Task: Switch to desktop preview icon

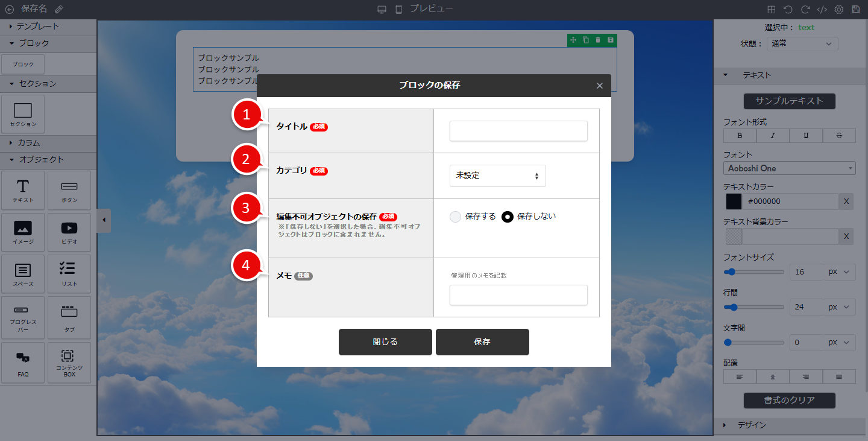Action: click(x=382, y=9)
